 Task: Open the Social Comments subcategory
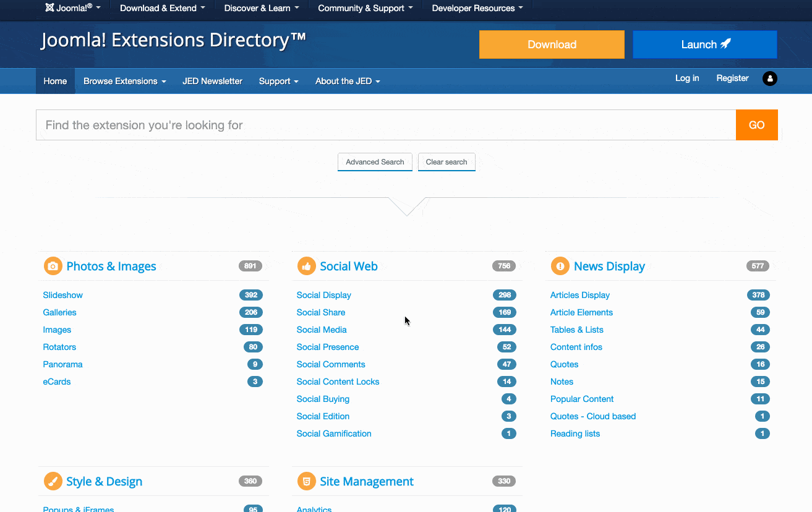click(x=331, y=364)
